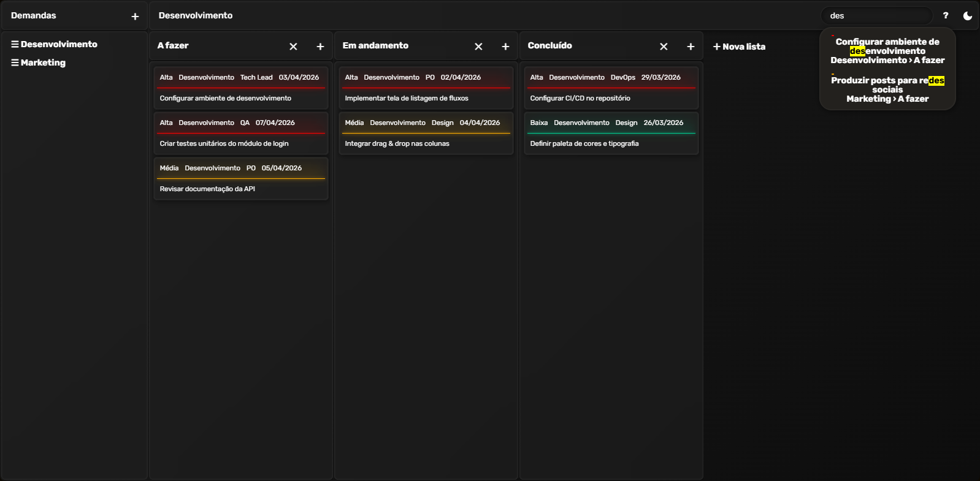This screenshot has height=481, width=980.
Task: Select search result Configurar ambiente de desenvolvimento
Action: point(887,51)
